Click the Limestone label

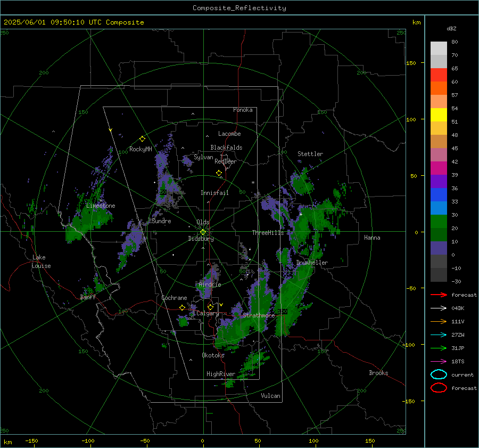(101, 206)
